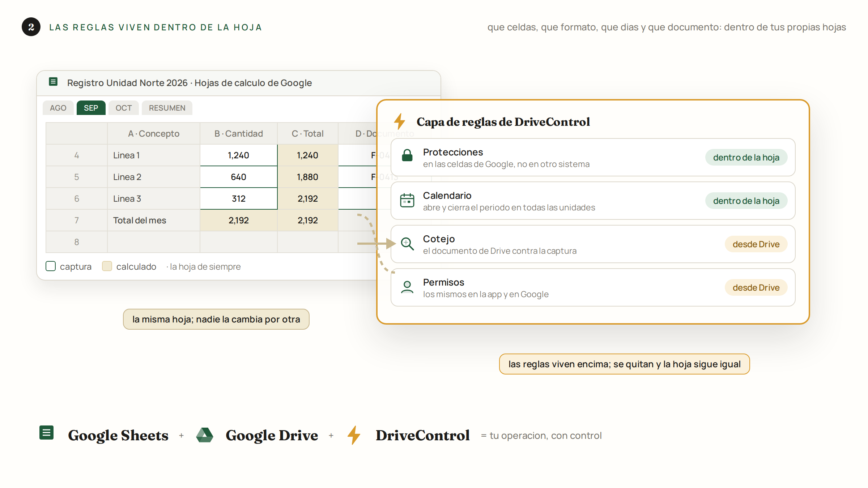Image resolution: width=868 pixels, height=488 pixels.
Task: Click the person icon for Permisos
Action: click(407, 287)
